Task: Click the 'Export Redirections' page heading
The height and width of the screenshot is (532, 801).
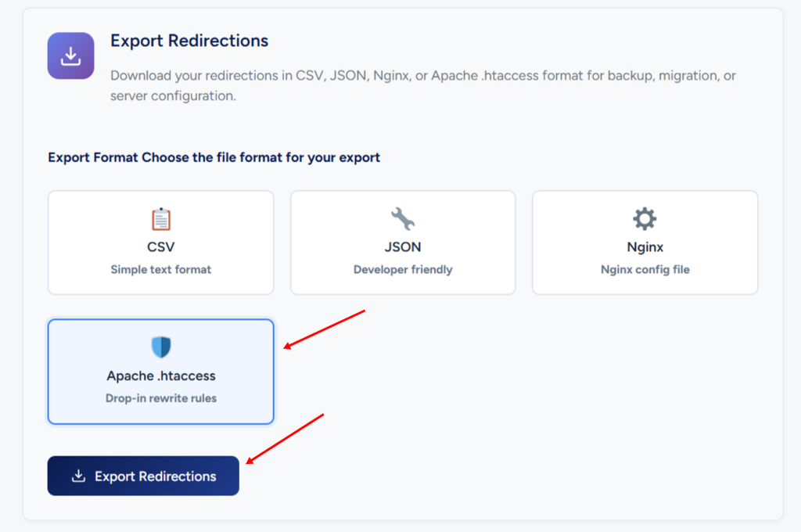Action: (189, 41)
